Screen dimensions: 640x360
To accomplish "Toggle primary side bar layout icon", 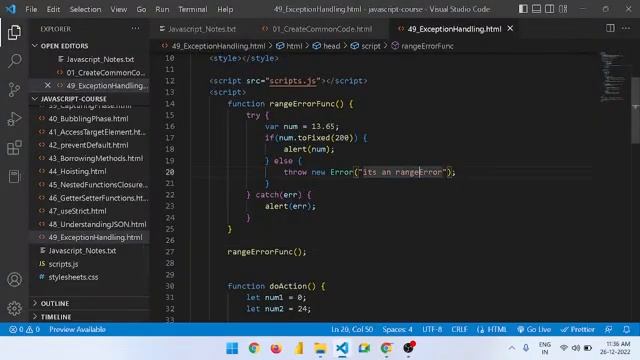I will [523, 9].
